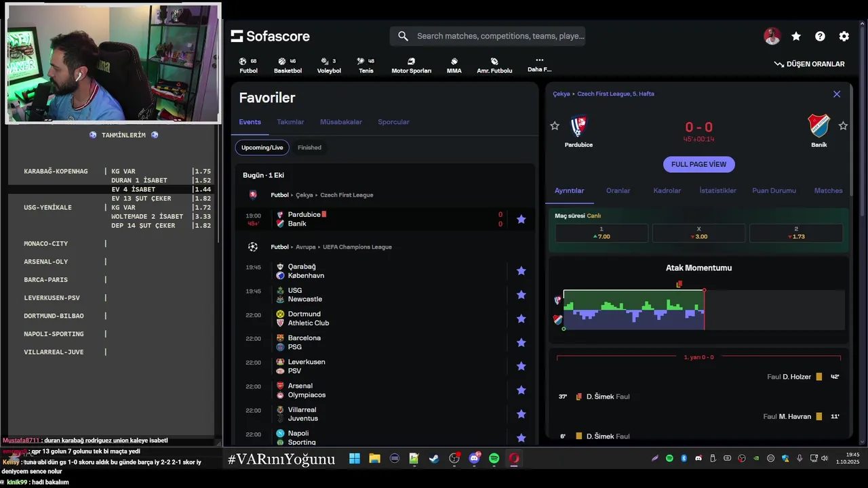Viewport: 868px width, 488px height.
Task: Open the Ayrıntılar tab
Action: 570,190
